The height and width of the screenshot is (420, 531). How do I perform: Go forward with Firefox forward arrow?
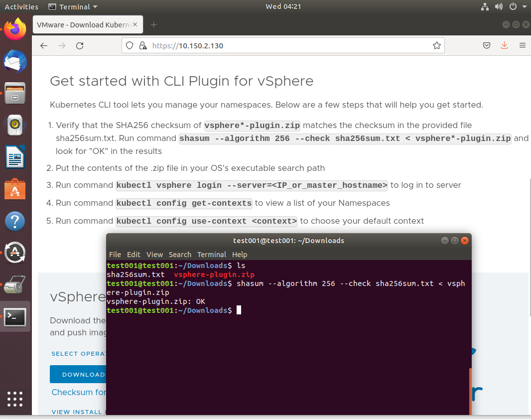click(x=62, y=46)
